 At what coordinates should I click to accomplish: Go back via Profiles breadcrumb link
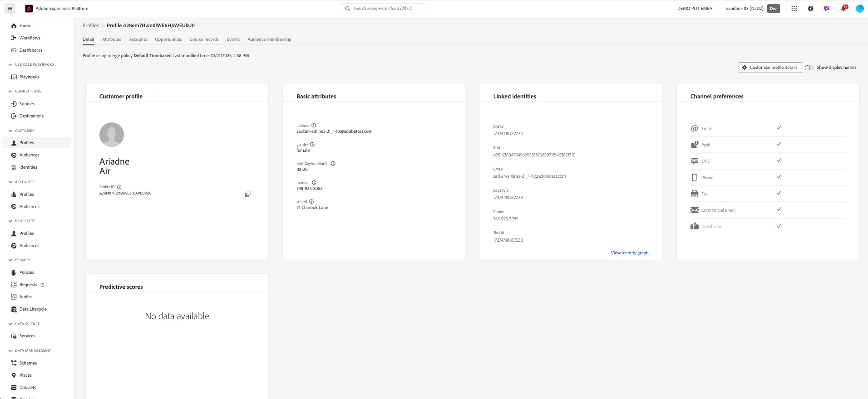coord(91,25)
